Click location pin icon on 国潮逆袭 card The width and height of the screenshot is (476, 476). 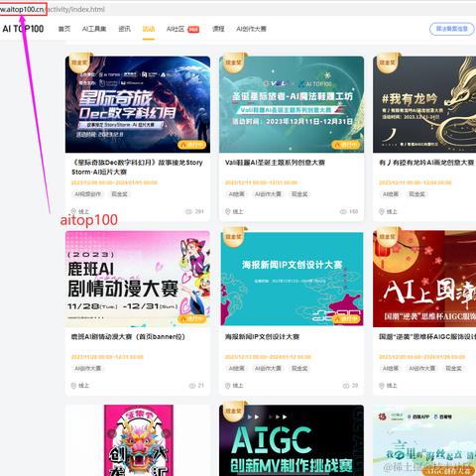[382, 386]
